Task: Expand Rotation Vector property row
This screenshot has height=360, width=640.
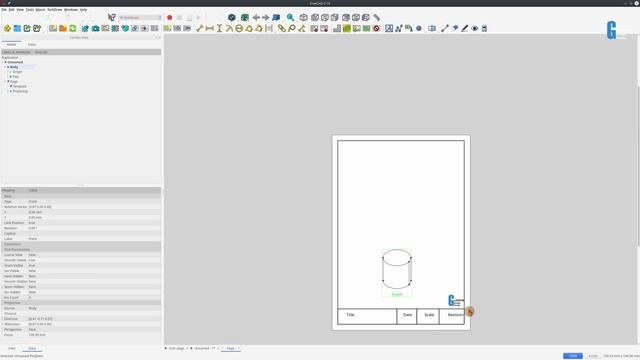Action: pos(2,207)
